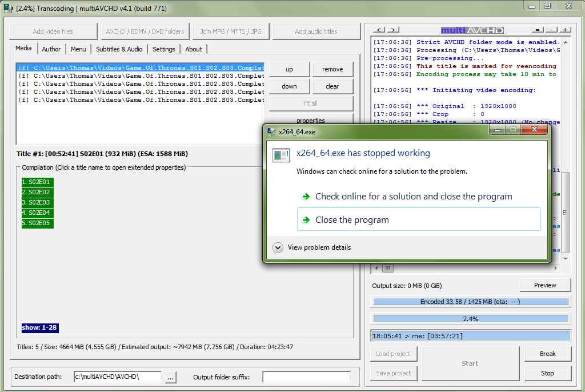Click log panel scroll-down arrow

pos(566,258)
